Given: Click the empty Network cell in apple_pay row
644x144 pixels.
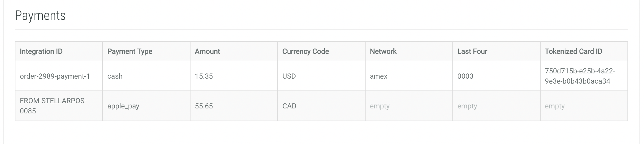Looking at the screenshot, I should pos(380,106).
